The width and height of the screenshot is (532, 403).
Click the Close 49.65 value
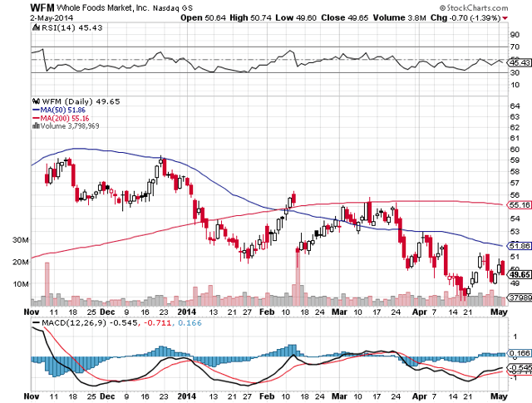pyautogui.click(x=344, y=17)
